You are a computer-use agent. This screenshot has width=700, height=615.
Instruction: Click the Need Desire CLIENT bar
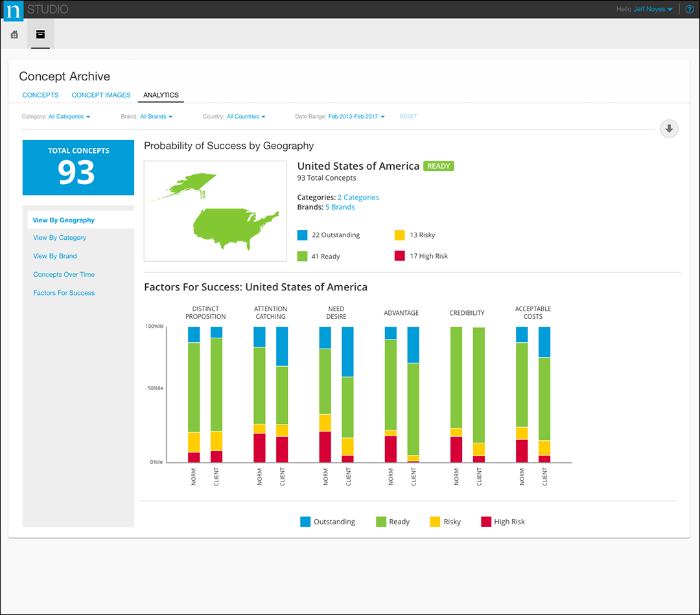(348, 395)
